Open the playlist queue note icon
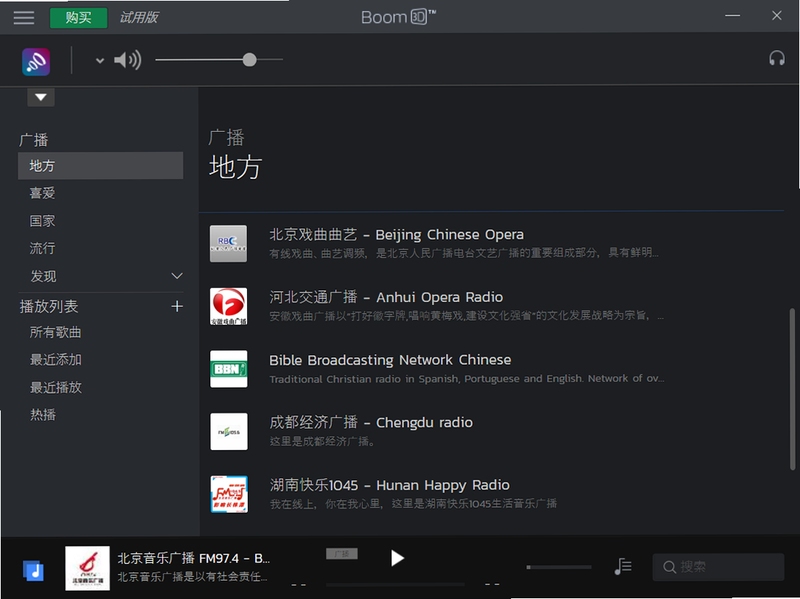 coord(623,566)
